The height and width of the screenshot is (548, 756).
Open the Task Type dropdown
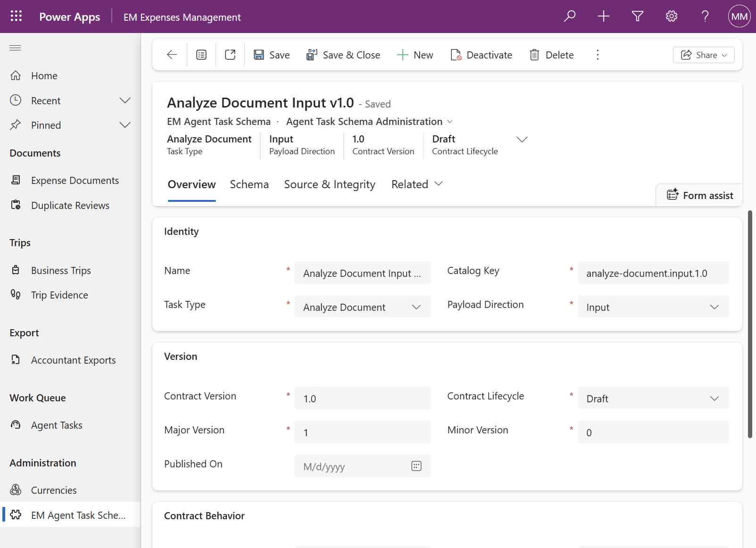pyautogui.click(x=362, y=307)
